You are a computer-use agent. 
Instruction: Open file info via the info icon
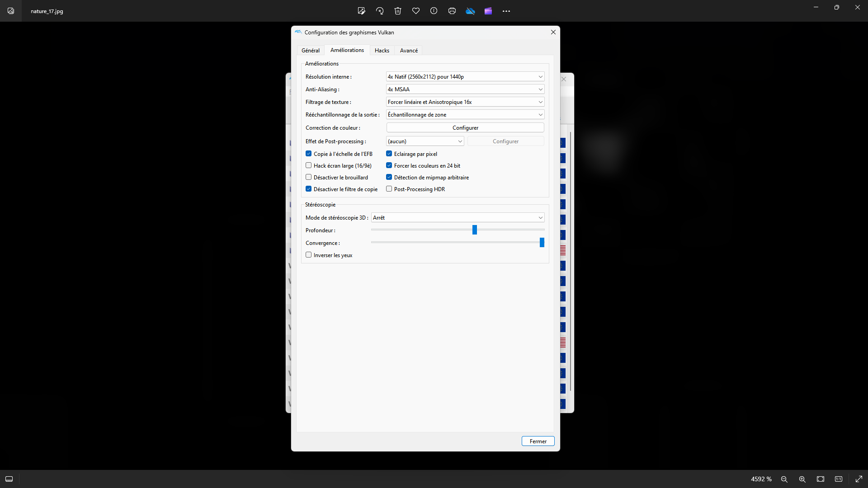[x=434, y=11]
